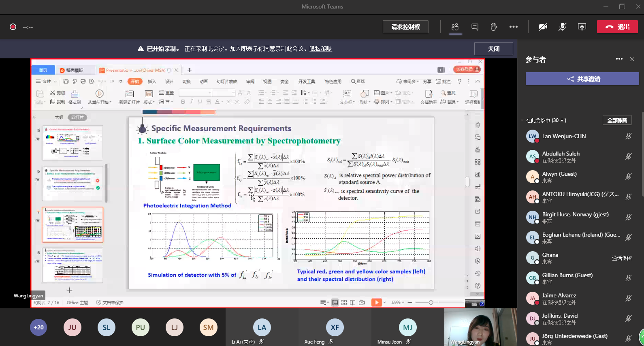Select the Xue Feng participant tile
The image size is (644, 346).
[335, 327]
